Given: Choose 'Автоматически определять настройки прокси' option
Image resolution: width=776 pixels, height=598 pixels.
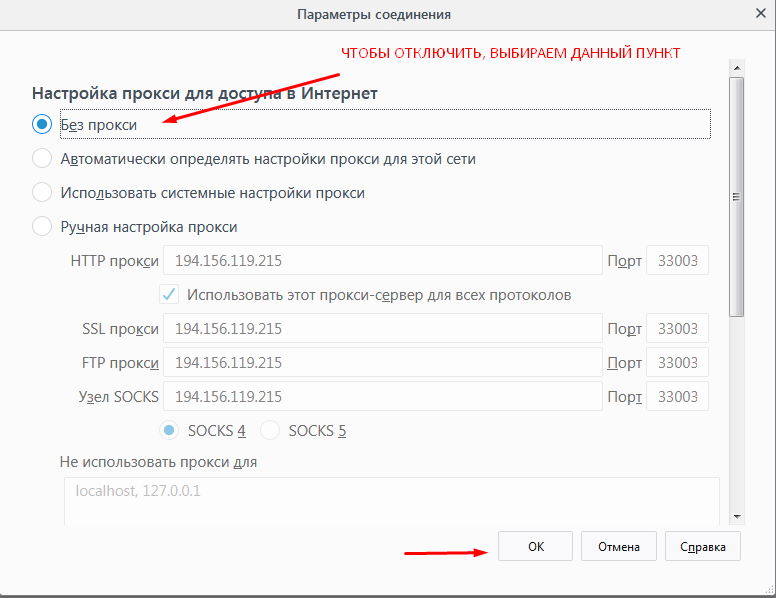Looking at the screenshot, I should (42, 159).
